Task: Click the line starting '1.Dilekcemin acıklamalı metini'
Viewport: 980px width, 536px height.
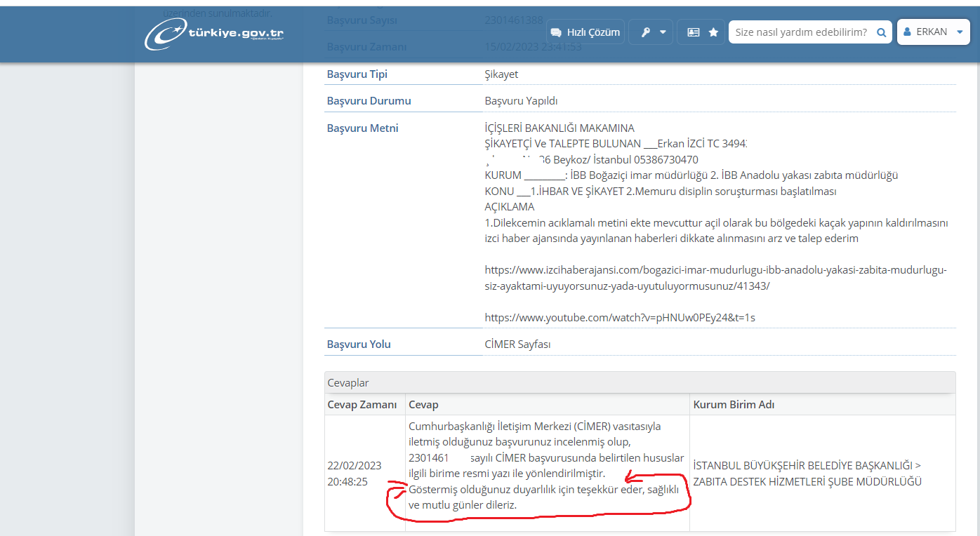Action: click(x=717, y=223)
